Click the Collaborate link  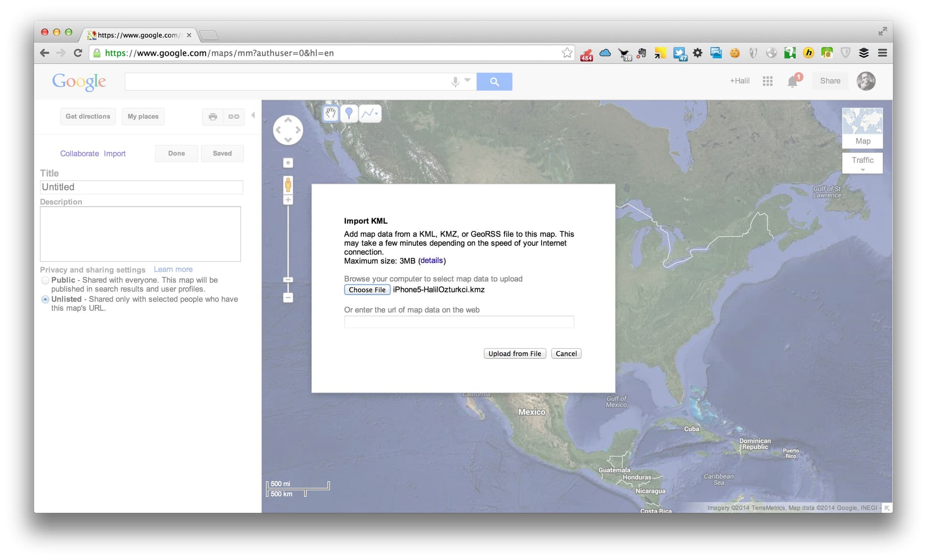[80, 154]
